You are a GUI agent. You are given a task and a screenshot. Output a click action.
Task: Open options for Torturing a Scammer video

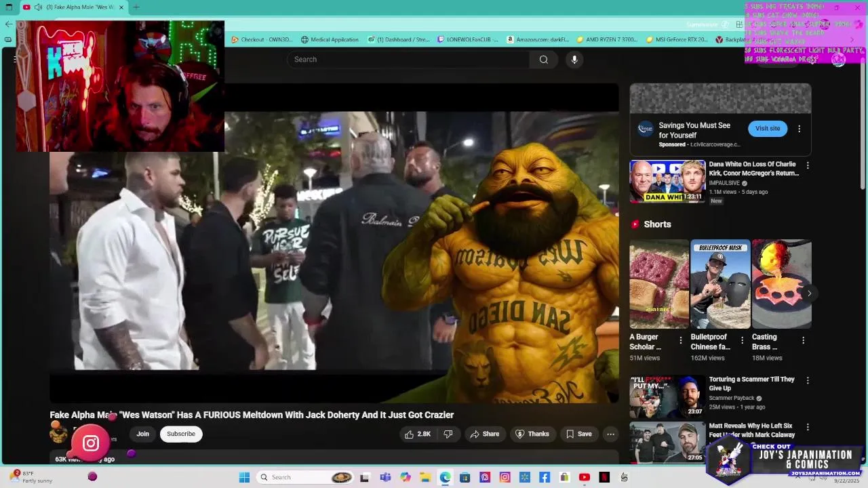(807, 381)
